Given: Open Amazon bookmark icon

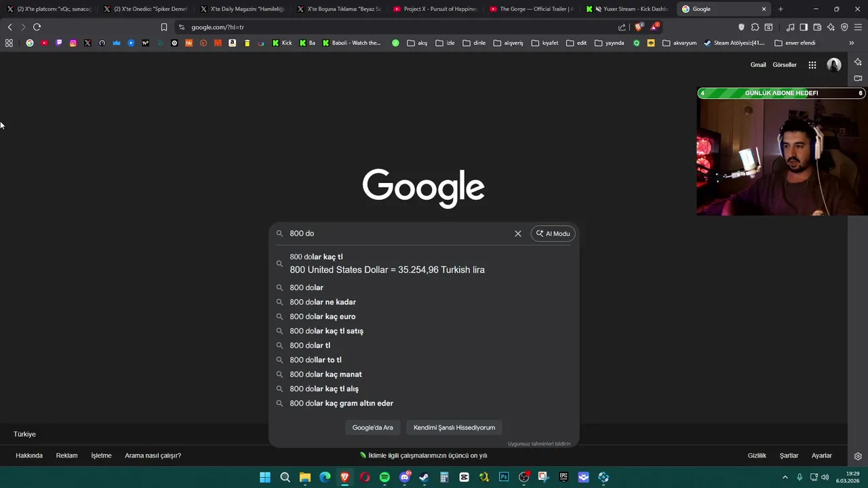Looking at the screenshot, I should point(232,43).
